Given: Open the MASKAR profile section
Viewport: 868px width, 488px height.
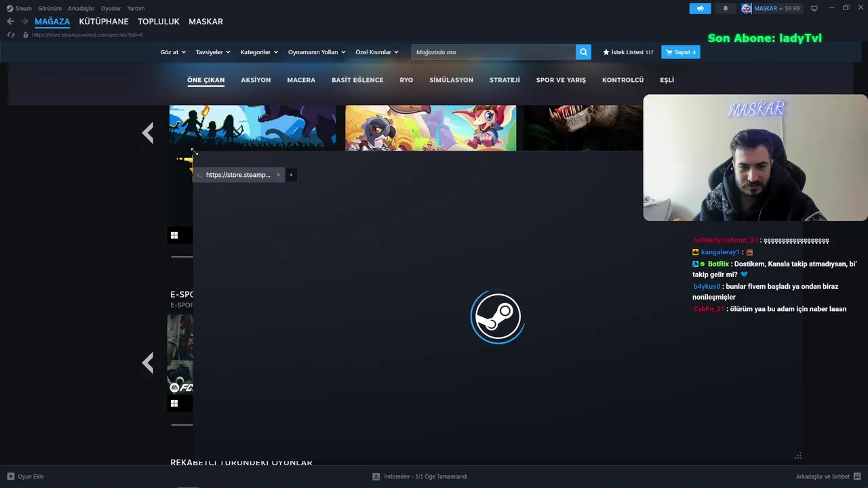Looking at the screenshot, I should (x=205, y=22).
